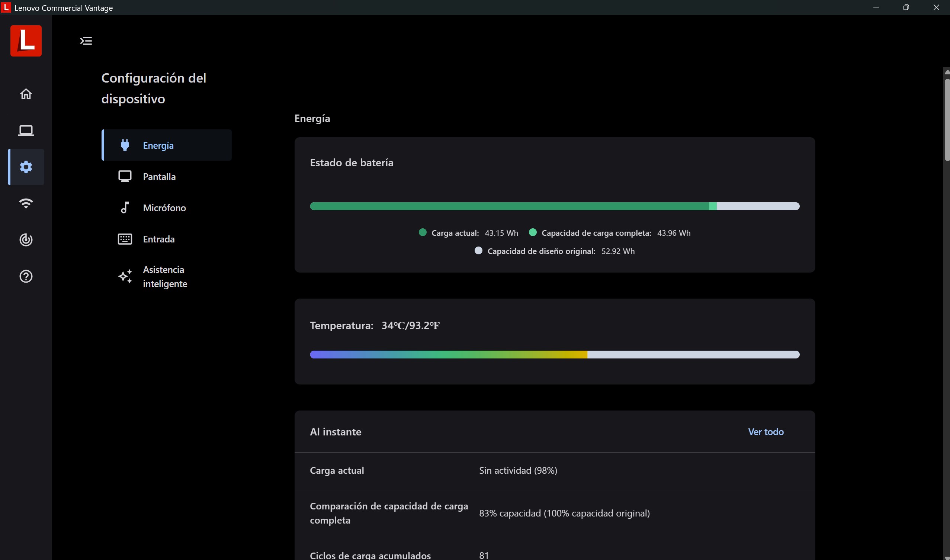The image size is (950, 560).
Task: Collapse the navigation menu with the toggle icon
Action: pos(86,41)
